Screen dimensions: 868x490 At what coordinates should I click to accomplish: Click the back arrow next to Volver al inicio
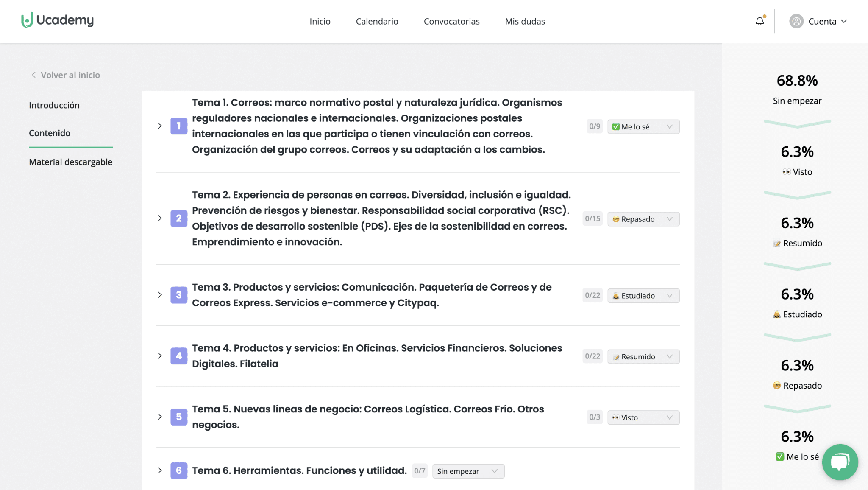coord(33,75)
